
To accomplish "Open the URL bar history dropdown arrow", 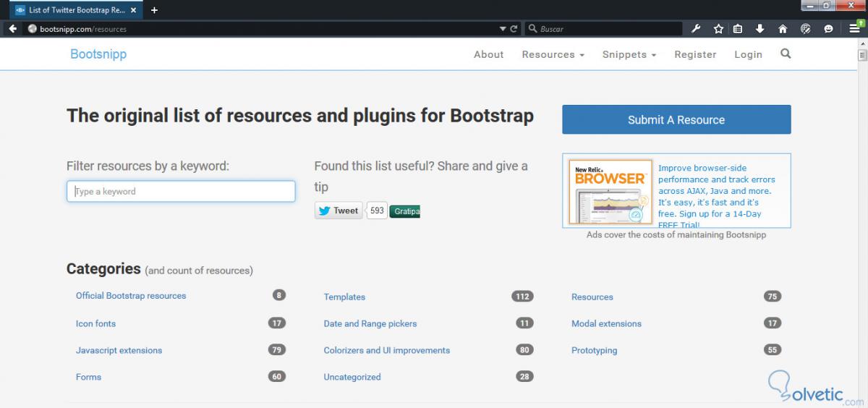I will point(503,29).
